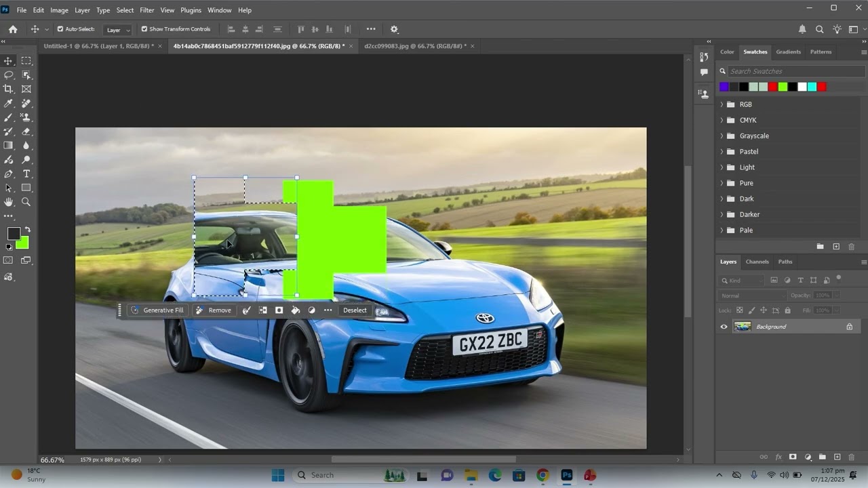Hide the Background layer with eye icon
868x488 pixels.
pyautogui.click(x=724, y=327)
